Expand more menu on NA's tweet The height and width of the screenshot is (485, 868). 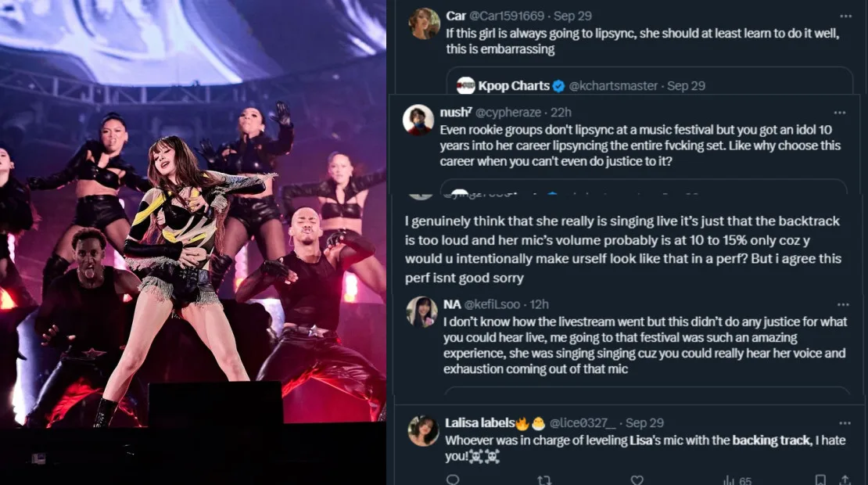coord(843,304)
